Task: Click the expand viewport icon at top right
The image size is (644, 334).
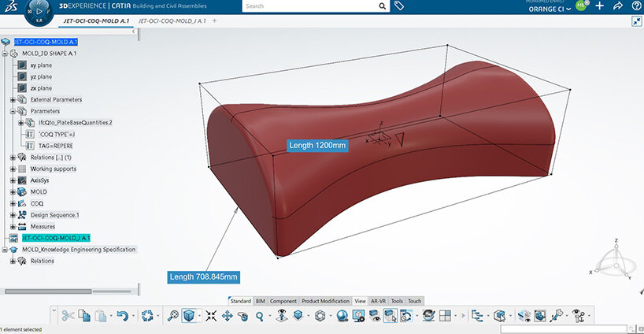Action: click(x=635, y=21)
